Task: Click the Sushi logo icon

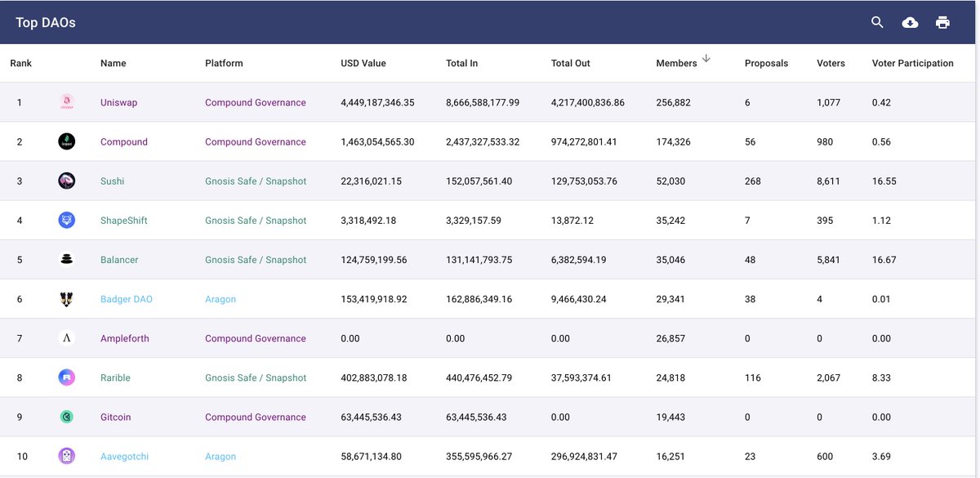Action: click(67, 181)
